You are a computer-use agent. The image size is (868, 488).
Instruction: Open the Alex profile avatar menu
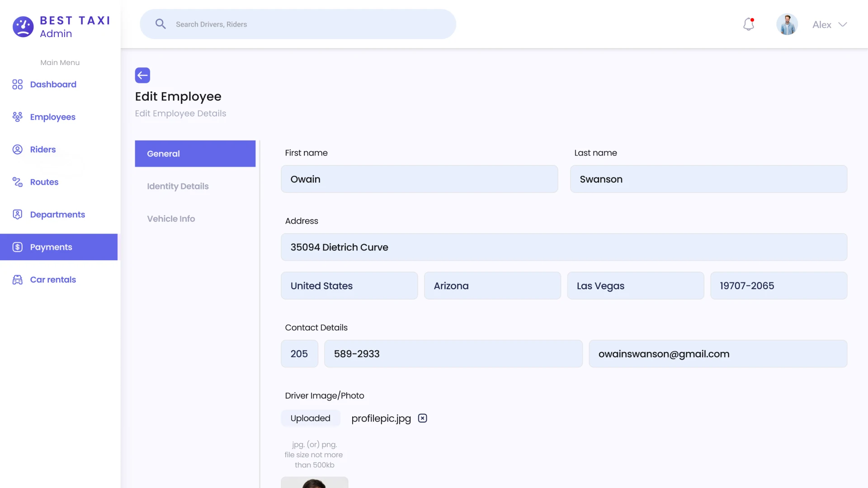point(787,24)
